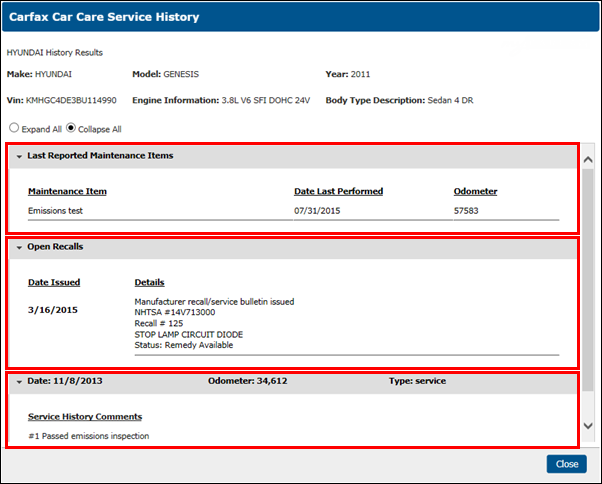Click the Emissions test maintenance entry
Viewport: 602px width, 484px height.
55,211
